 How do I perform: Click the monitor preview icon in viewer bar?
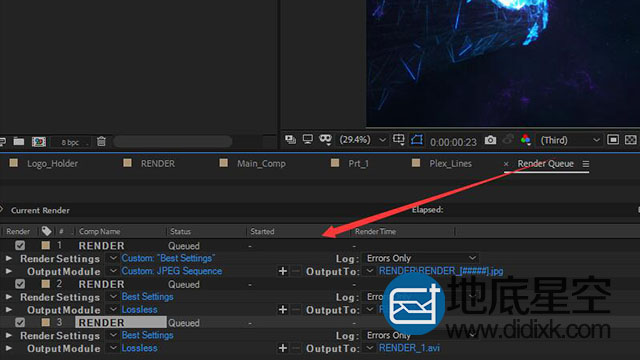307,140
